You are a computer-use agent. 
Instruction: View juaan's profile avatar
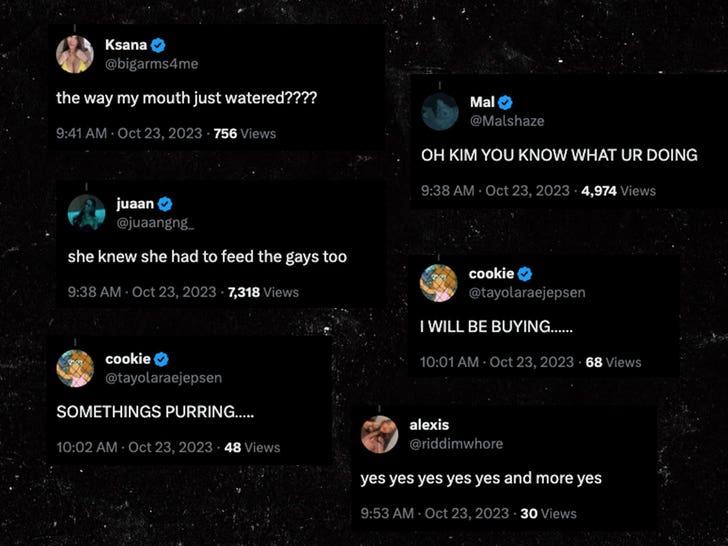pos(87,211)
